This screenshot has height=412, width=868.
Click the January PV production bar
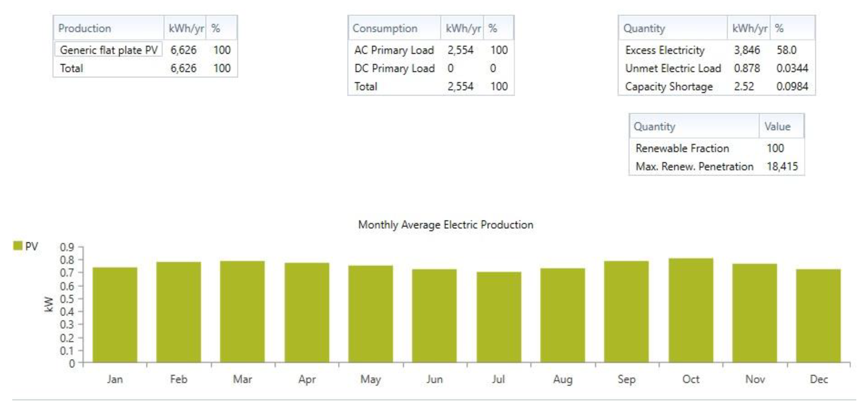(x=115, y=315)
